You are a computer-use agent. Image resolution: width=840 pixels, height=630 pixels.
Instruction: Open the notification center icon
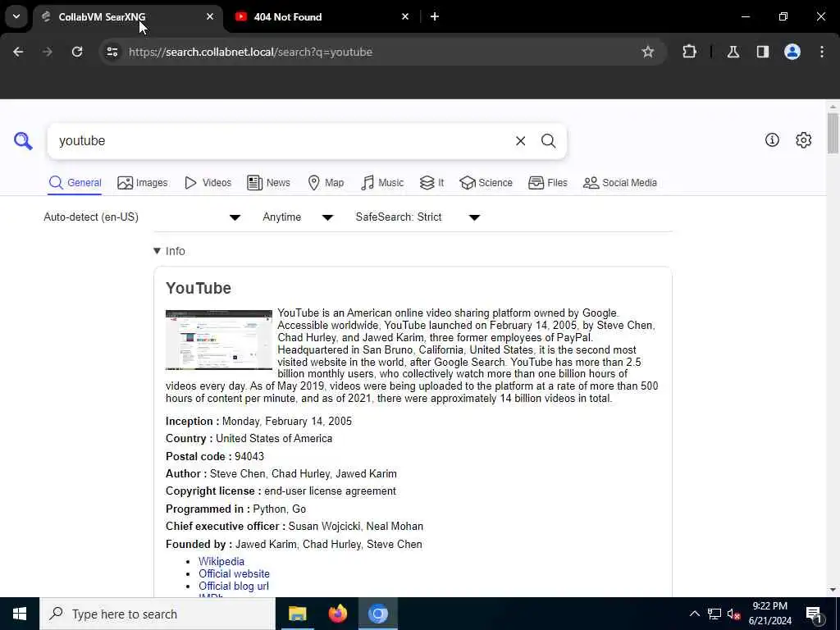point(814,614)
